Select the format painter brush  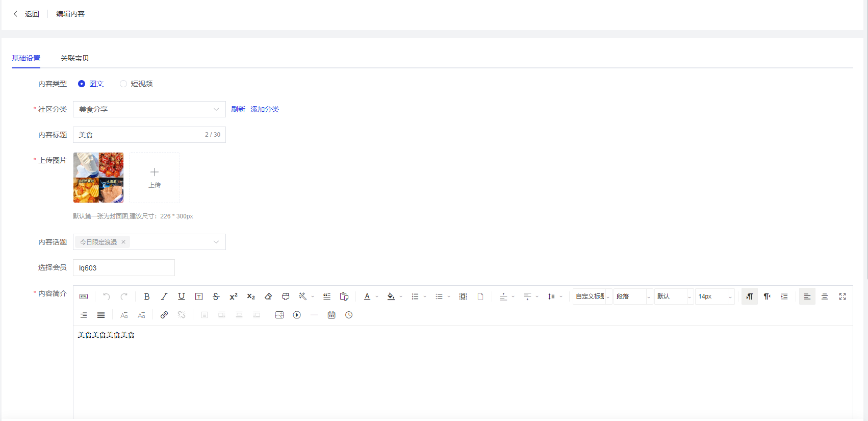(x=286, y=296)
